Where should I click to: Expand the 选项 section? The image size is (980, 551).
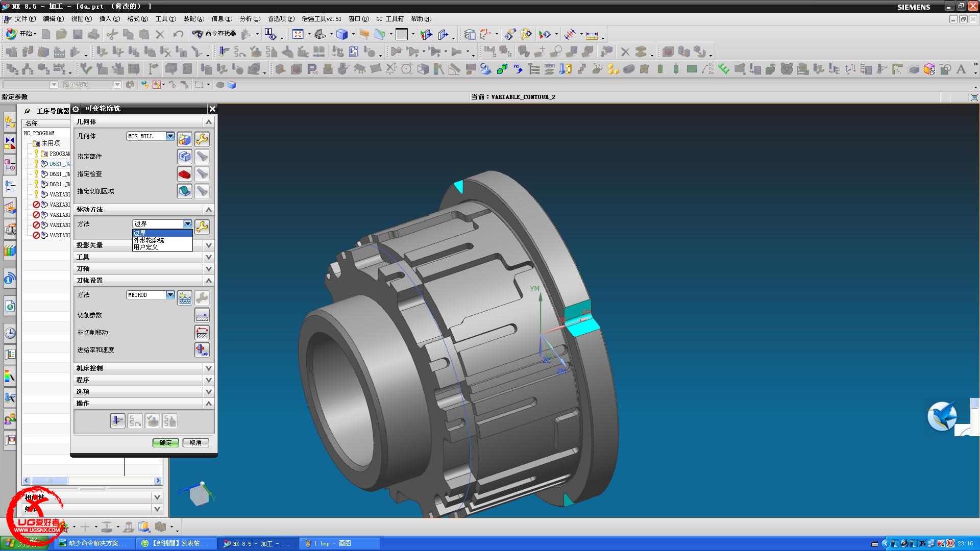208,392
